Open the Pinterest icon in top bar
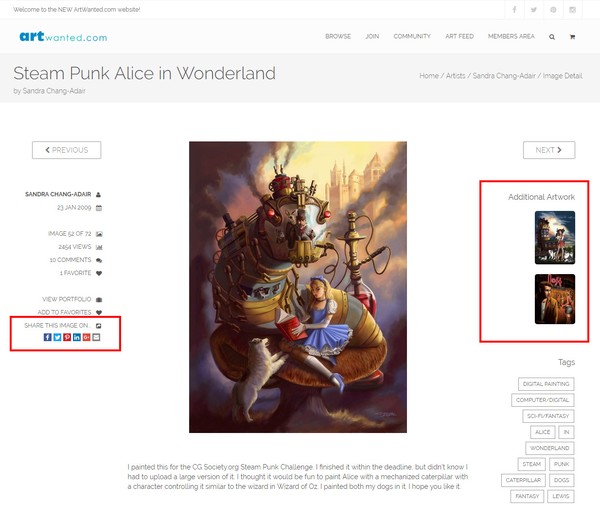 tap(553, 10)
